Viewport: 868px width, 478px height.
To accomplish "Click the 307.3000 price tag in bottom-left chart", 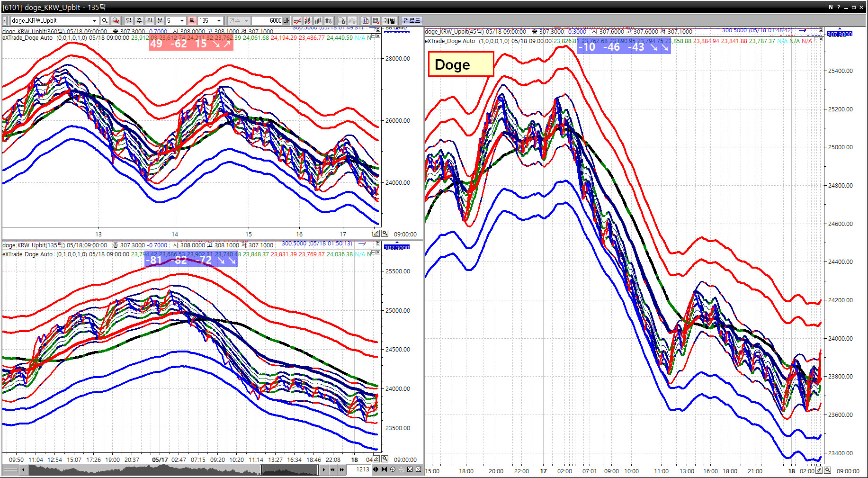I will pyautogui.click(x=397, y=248).
